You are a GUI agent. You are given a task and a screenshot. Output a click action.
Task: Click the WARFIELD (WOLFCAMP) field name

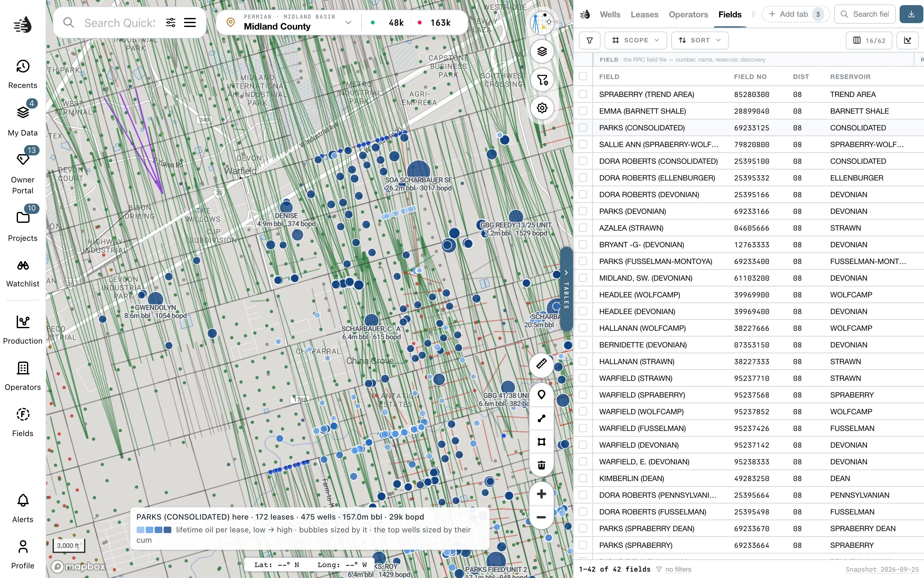[x=641, y=412]
